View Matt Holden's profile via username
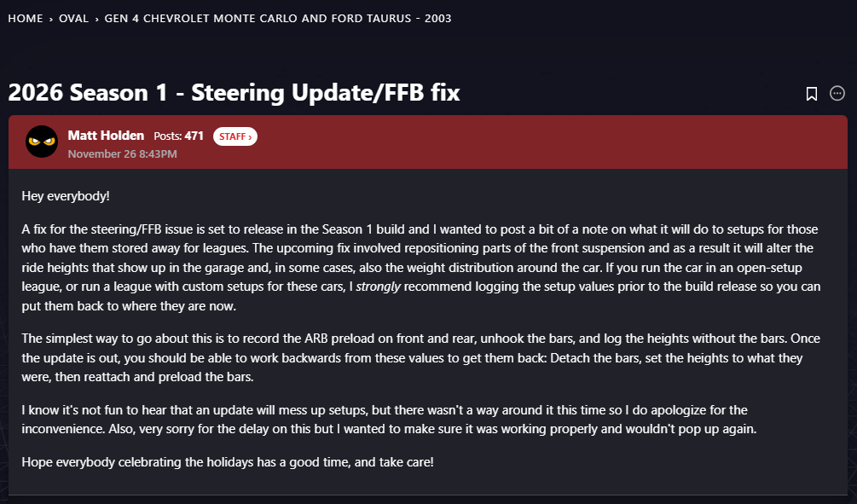Viewport: 857px width, 504px height. tap(107, 136)
